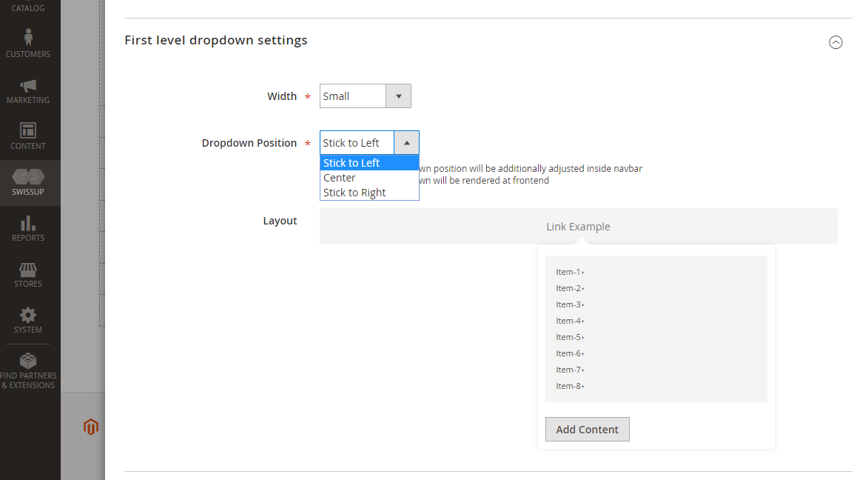Open the Marketing megaphone menu
868x480 pixels.
(x=28, y=90)
